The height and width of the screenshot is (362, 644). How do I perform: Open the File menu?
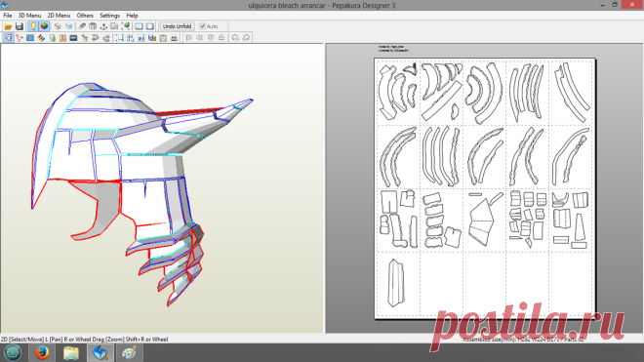point(8,16)
